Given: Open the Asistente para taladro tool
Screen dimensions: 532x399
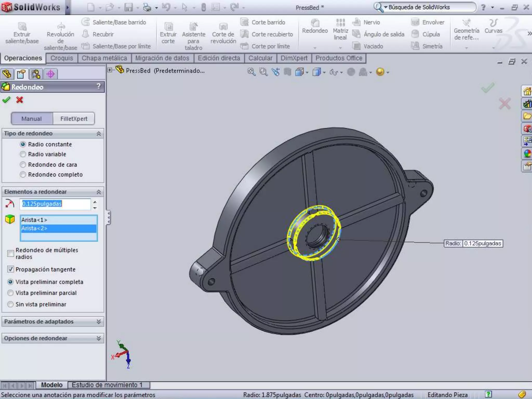Looking at the screenshot, I should pos(193,26).
